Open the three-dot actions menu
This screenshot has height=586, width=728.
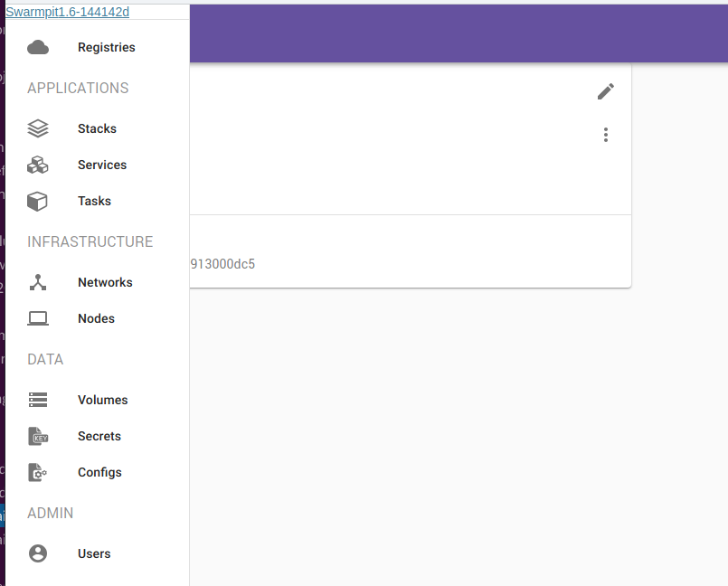pyautogui.click(x=605, y=135)
